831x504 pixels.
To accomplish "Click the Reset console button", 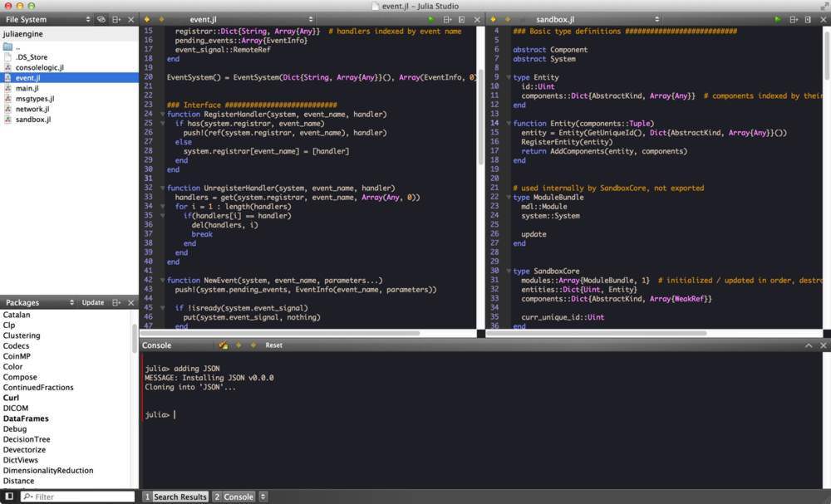I will (x=273, y=345).
